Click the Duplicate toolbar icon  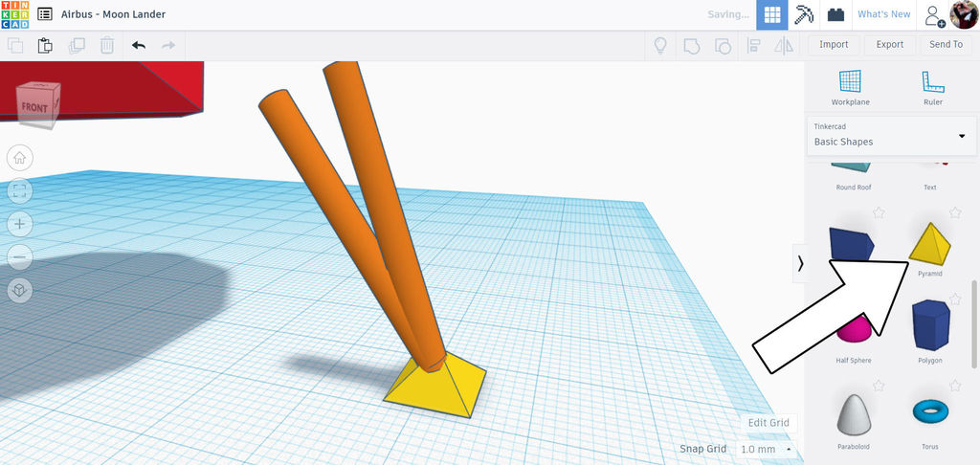77,45
